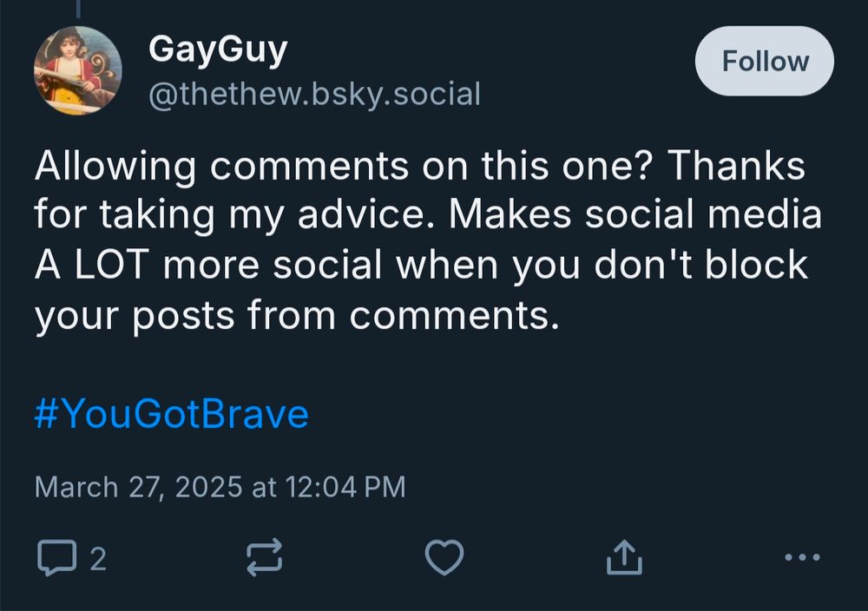
Task: Open more options with the ellipsis icon
Action: point(803,557)
